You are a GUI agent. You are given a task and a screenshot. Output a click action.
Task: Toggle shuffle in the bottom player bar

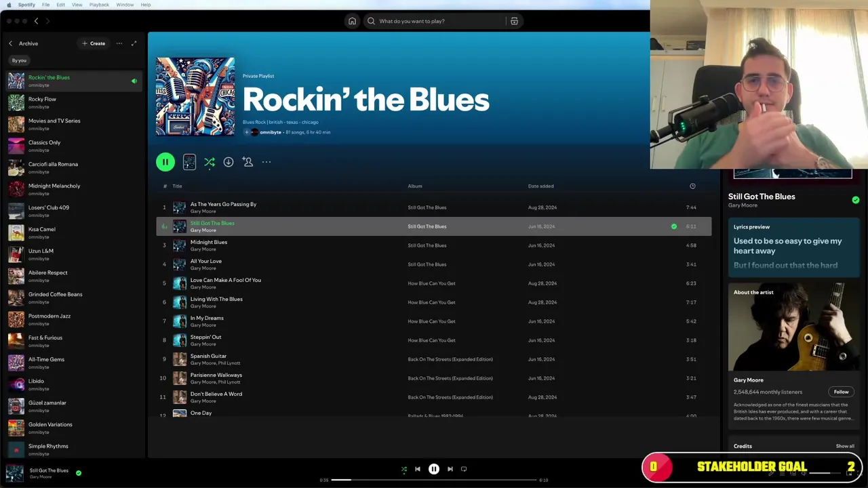point(404,469)
